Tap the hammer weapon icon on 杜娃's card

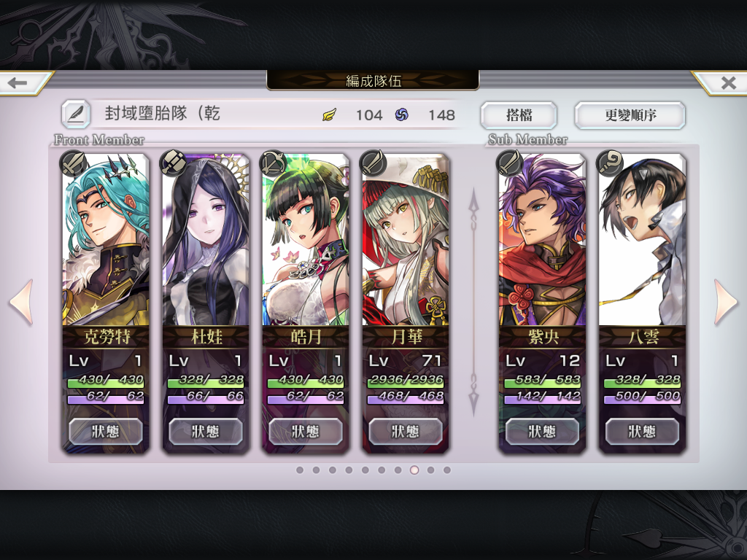click(173, 163)
